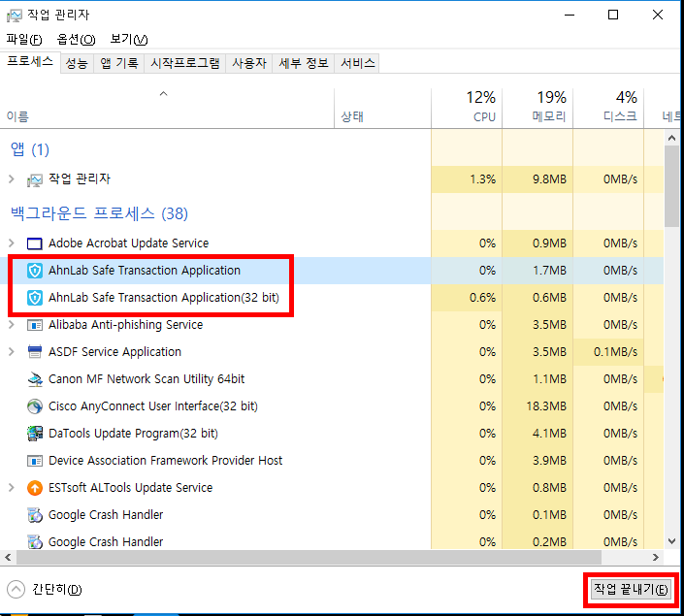The height and width of the screenshot is (616, 684).
Task: Select the Canon MF Network Scan Utility 64bit row
Action: point(332,379)
